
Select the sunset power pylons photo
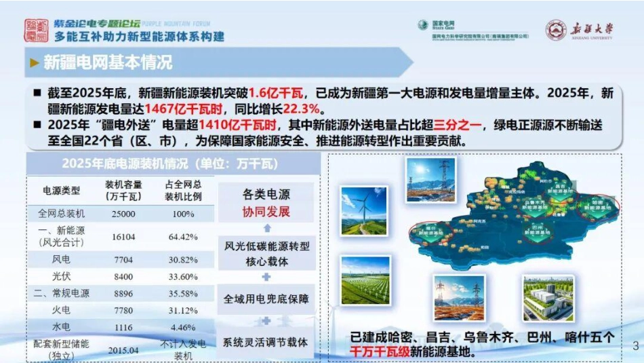459,298
